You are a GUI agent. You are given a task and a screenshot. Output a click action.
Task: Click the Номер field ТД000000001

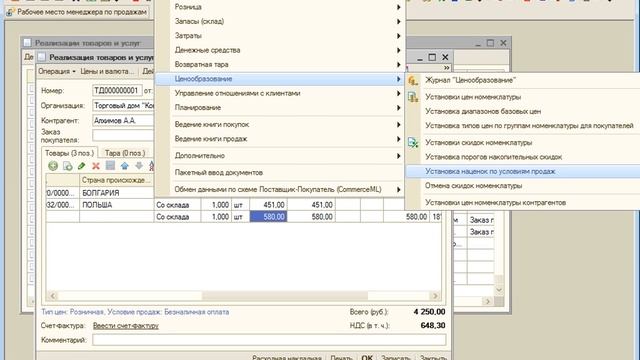pyautogui.click(x=117, y=90)
